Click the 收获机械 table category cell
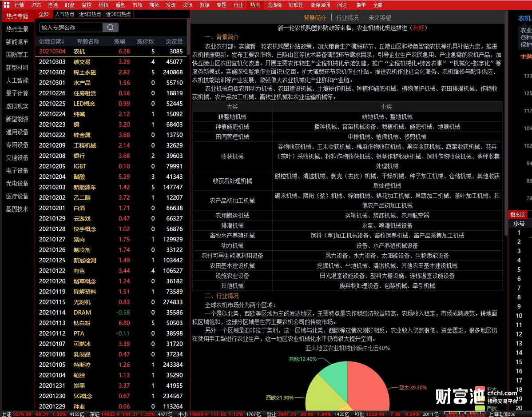This screenshot has width=532, height=417. 232,156
